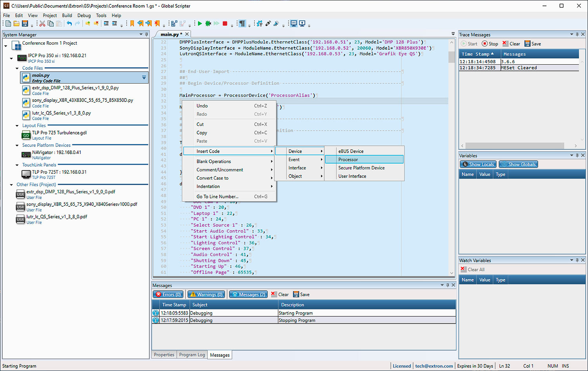Viewport: 588px width, 371px height.
Task: Open the main.py entry dropdown arrow
Action: [x=144, y=78]
